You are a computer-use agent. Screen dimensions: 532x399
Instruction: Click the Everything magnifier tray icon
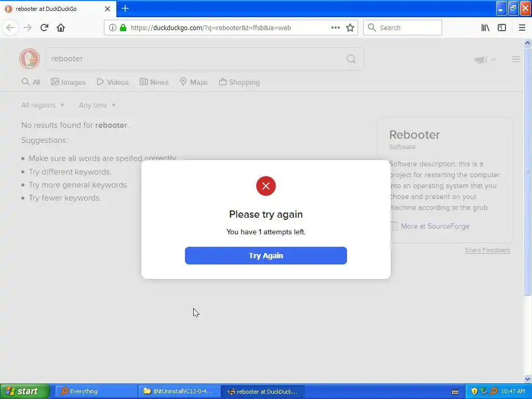(494, 391)
